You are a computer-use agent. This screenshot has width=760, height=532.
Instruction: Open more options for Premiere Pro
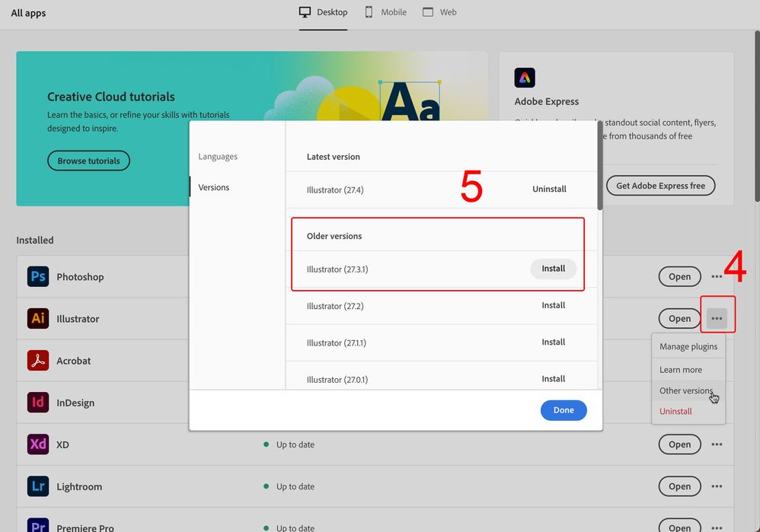(x=717, y=527)
